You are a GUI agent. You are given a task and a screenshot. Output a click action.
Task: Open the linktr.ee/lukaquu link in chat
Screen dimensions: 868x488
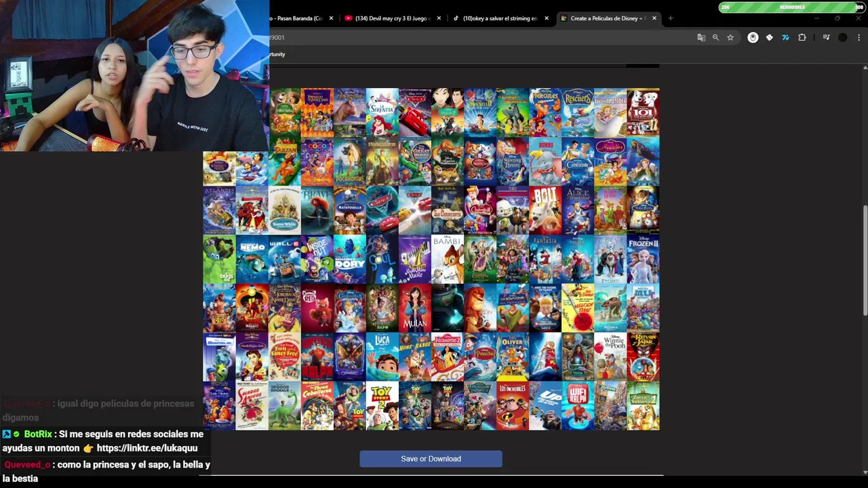(x=147, y=448)
